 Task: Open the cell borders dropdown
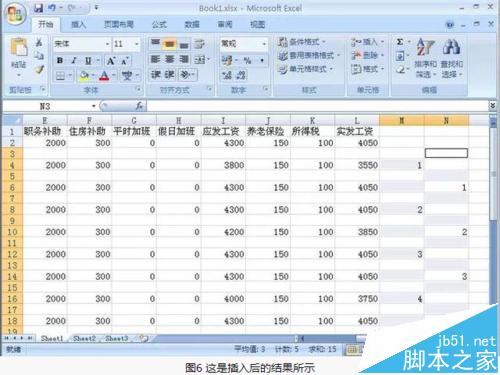coord(70,76)
